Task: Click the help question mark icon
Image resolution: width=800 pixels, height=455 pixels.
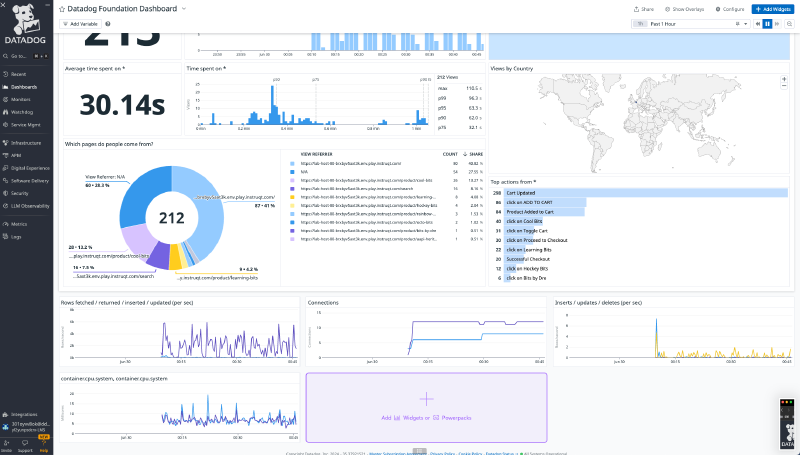Action: click(x=107, y=23)
